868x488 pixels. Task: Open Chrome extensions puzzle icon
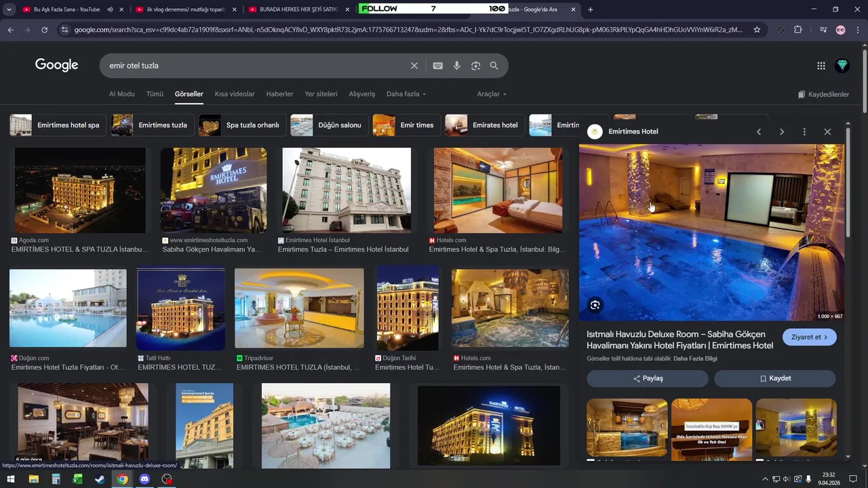tap(798, 30)
